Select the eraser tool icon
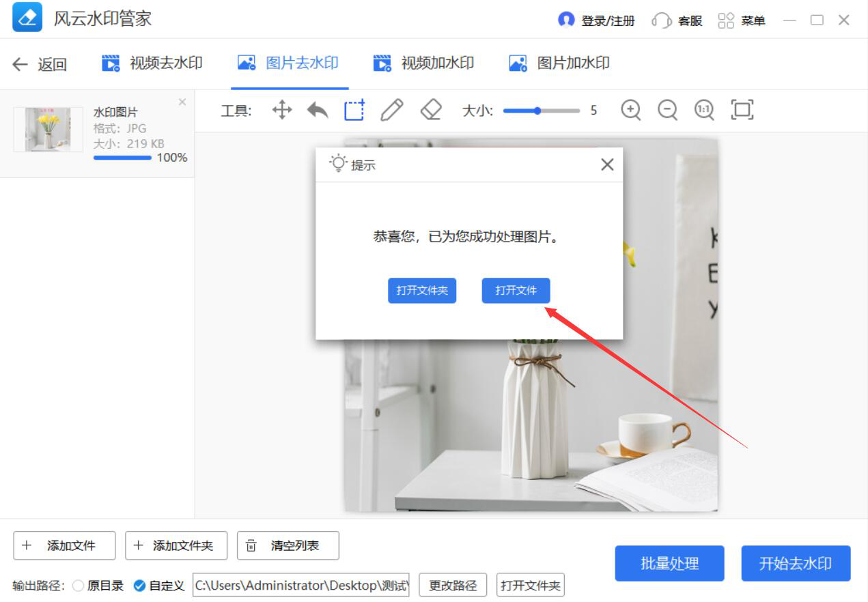This screenshot has width=868, height=602. click(x=431, y=110)
